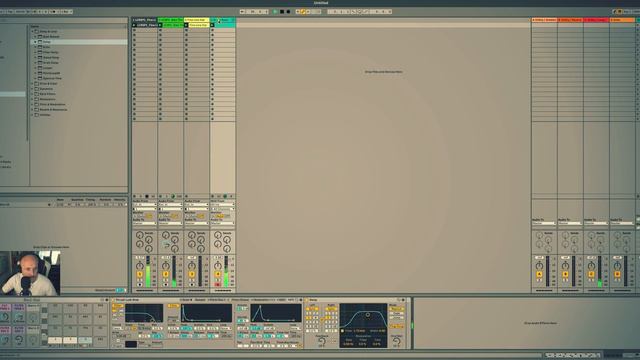Select the yellow track 3 title header

pyautogui.click(x=197, y=20)
